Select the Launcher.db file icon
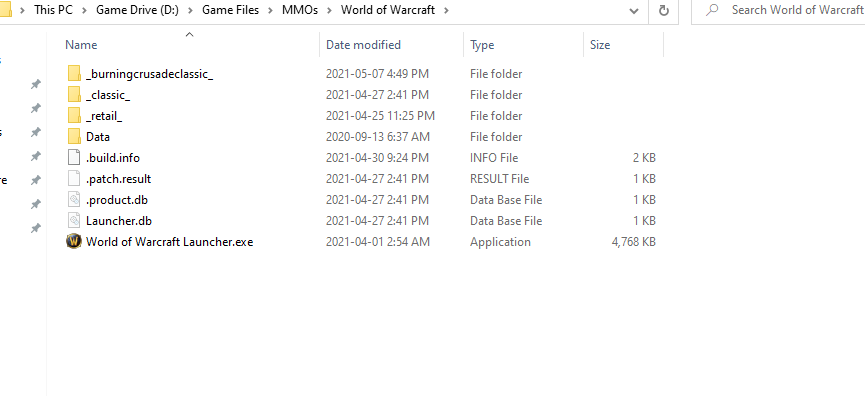The width and height of the screenshot is (865, 396). coord(74,221)
